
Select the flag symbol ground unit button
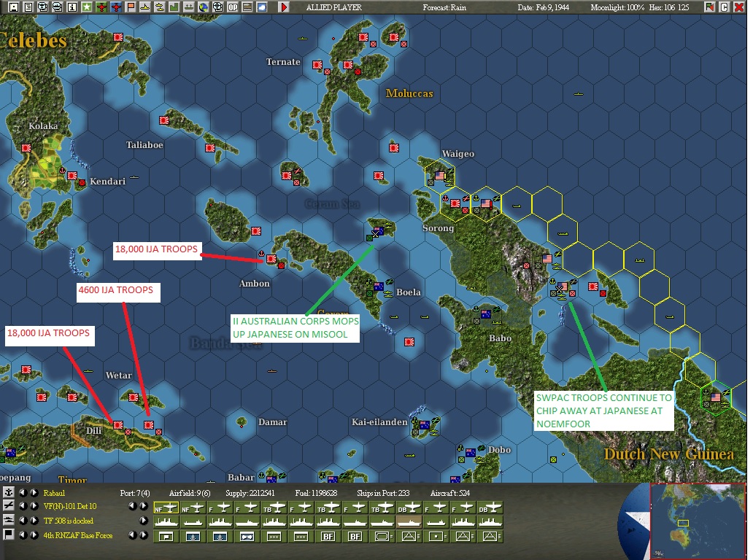(166, 536)
